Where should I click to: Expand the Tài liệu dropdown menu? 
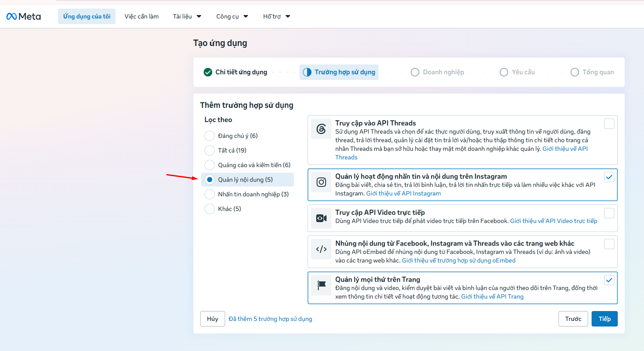tap(187, 16)
